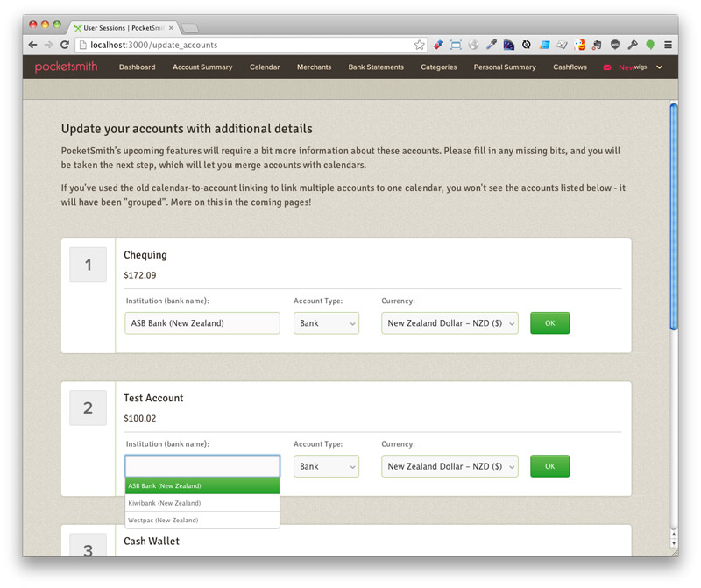This screenshot has height=588, width=701.
Task: Click the browser reload button
Action: coord(65,45)
